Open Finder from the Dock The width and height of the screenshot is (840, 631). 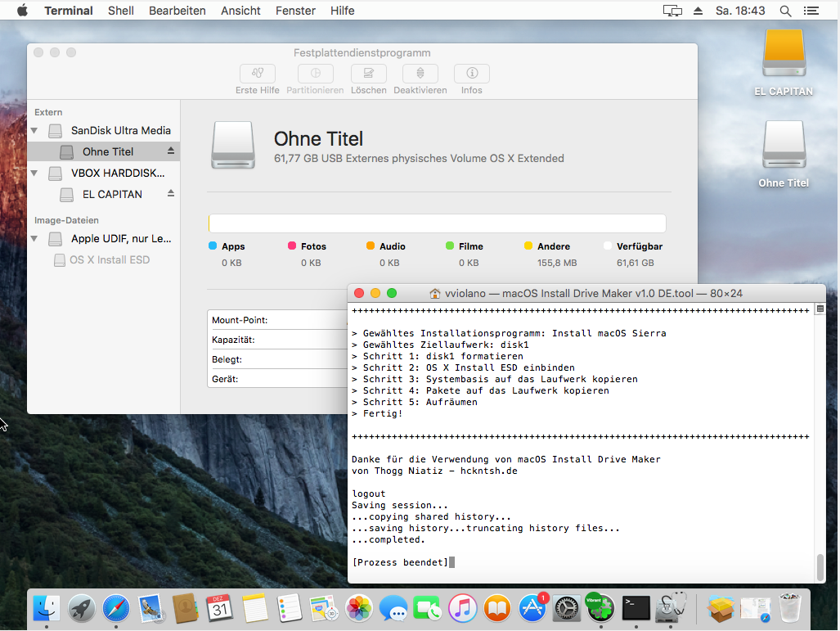pyautogui.click(x=47, y=608)
